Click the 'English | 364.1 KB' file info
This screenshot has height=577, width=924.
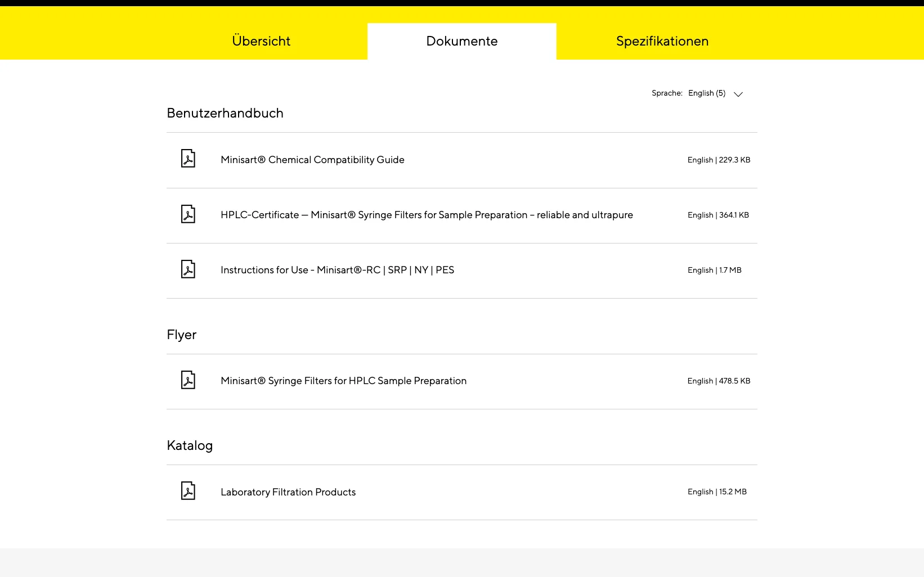[718, 215]
